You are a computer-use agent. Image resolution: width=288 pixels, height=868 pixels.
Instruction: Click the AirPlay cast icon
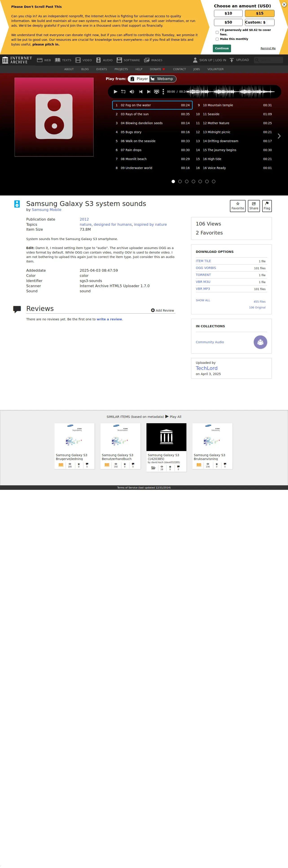157,92
